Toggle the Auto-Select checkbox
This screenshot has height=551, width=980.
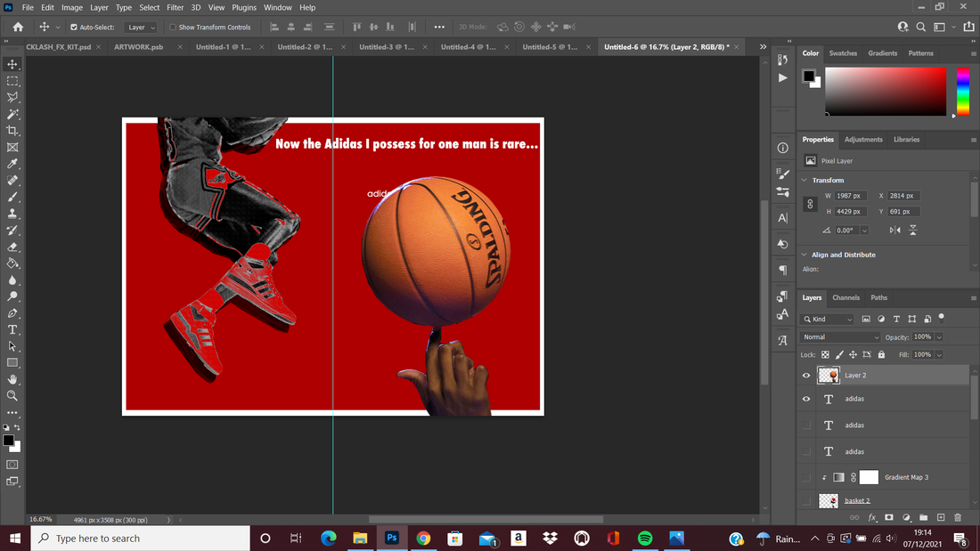[x=74, y=28]
